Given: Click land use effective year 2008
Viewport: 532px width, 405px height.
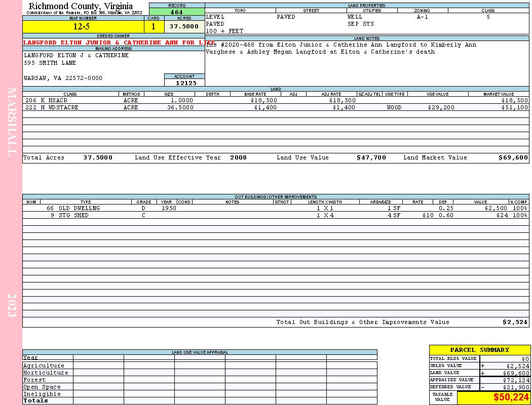Looking at the screenshot, I should click(239, 157).
